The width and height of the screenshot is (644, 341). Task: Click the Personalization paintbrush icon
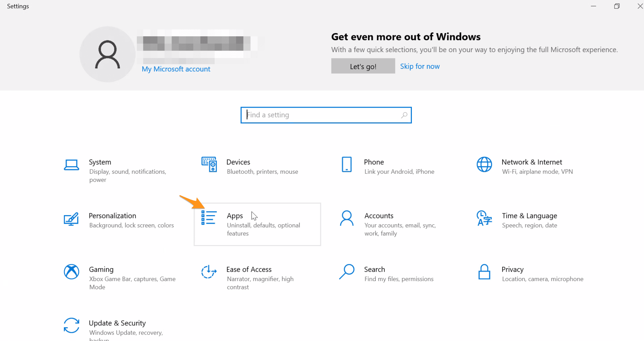(x=71, y=218)
